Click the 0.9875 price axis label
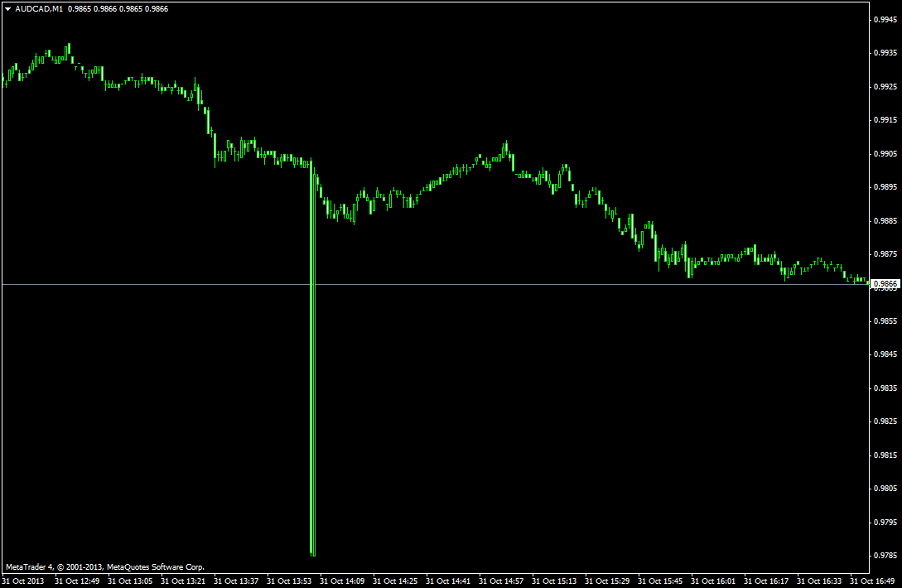The image size is (902, 588). pos(885,253)
